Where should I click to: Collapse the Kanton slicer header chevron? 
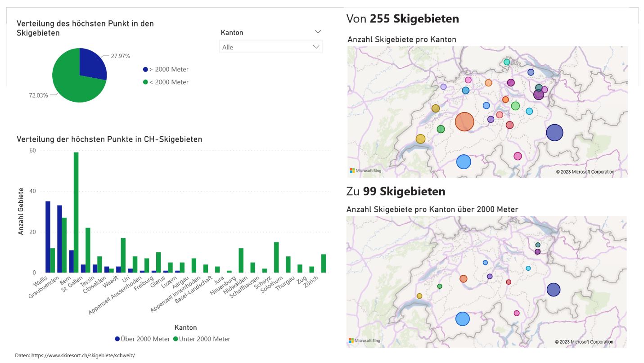(x=318, y=32)
